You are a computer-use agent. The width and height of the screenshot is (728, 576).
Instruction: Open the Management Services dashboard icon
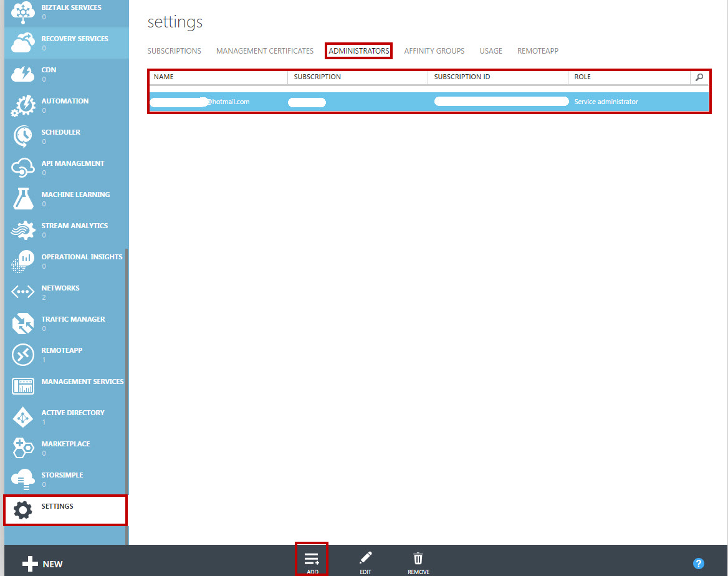pyautogui.click(x=22, y=386)
